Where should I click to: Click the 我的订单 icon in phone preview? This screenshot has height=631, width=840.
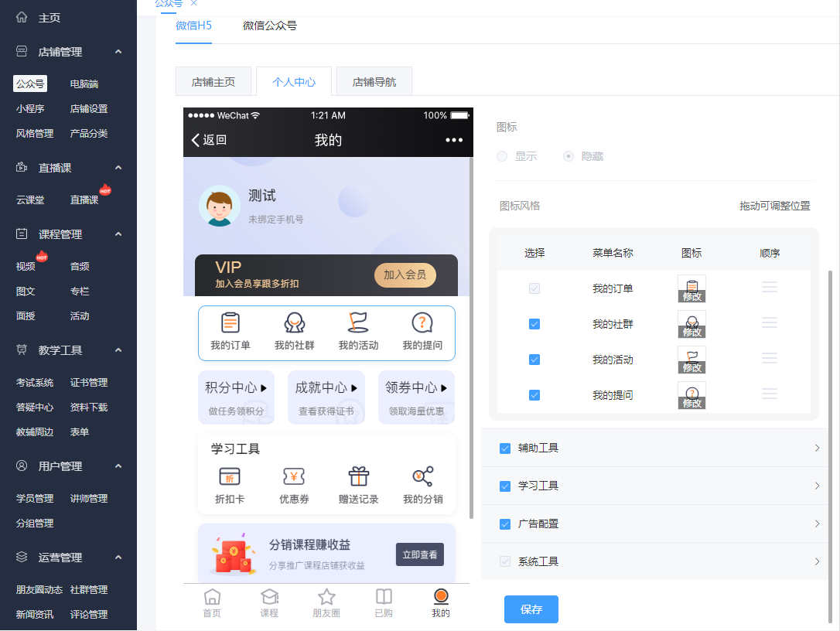click(x=230, y=323)
